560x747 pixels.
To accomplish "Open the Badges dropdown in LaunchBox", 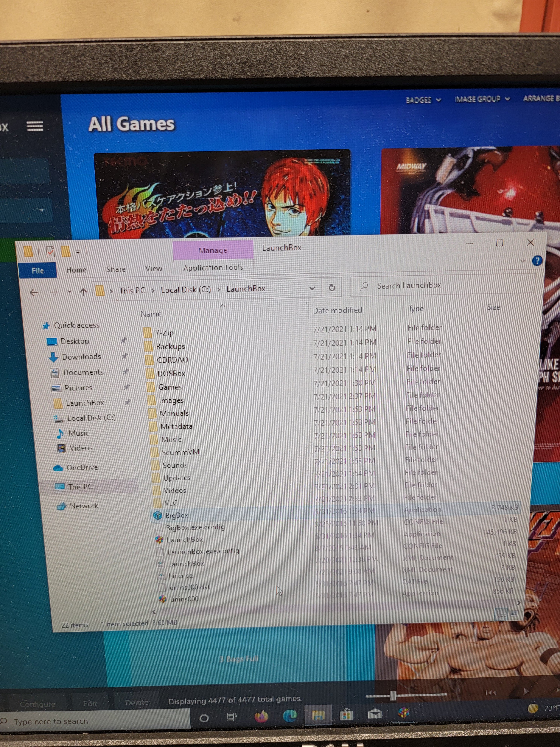I will coord(423,100).
